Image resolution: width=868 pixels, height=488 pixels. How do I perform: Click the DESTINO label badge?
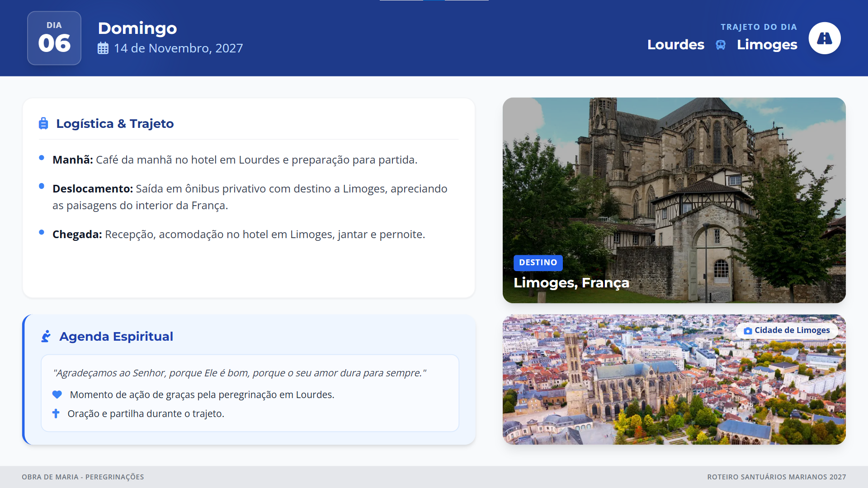[x=538, y=263]
